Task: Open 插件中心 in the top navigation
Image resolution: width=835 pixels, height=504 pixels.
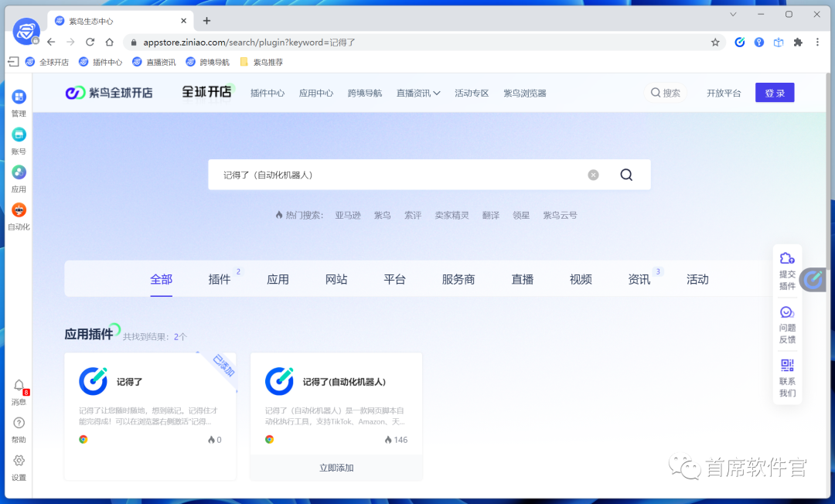Action: click(x=267, y=93)
